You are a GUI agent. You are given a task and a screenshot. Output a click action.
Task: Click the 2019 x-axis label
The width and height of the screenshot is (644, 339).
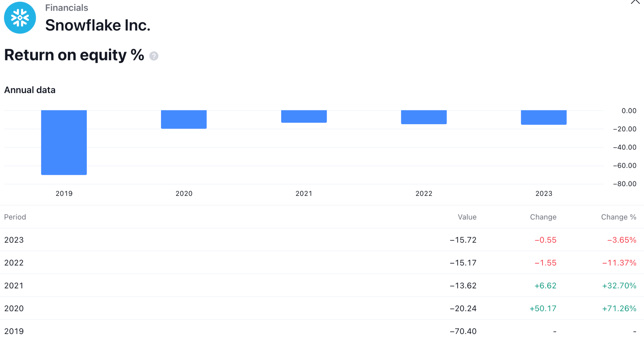[64, 193]
